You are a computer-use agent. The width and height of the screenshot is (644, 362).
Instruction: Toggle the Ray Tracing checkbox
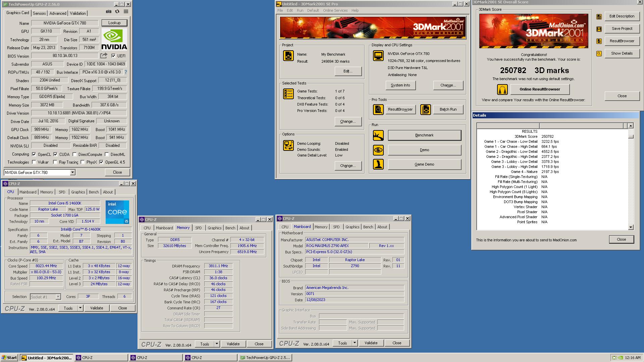point(55,162)
